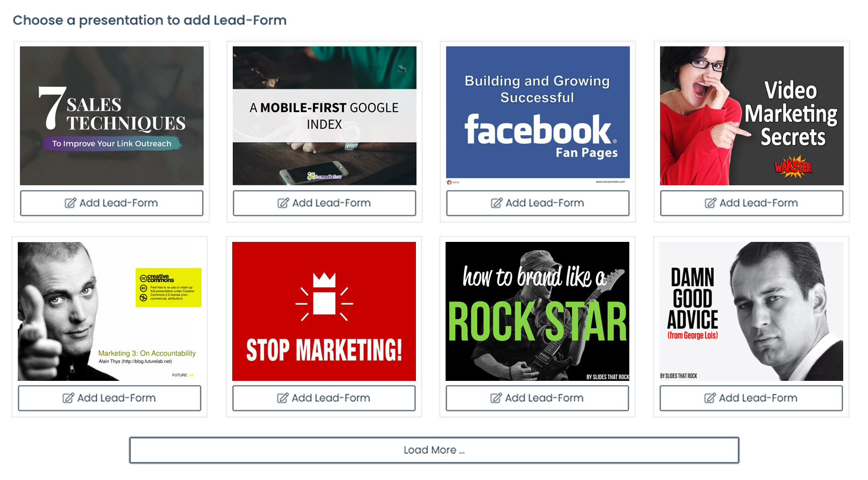Select the Stop Marketing thumbnail
The height and width of the screenshot is (480, 868).
[324, 311]
